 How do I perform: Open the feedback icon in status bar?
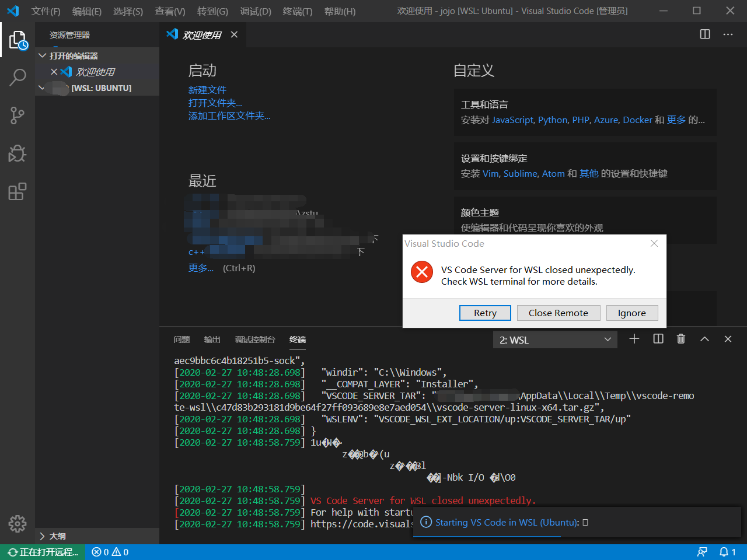(702, 552)
